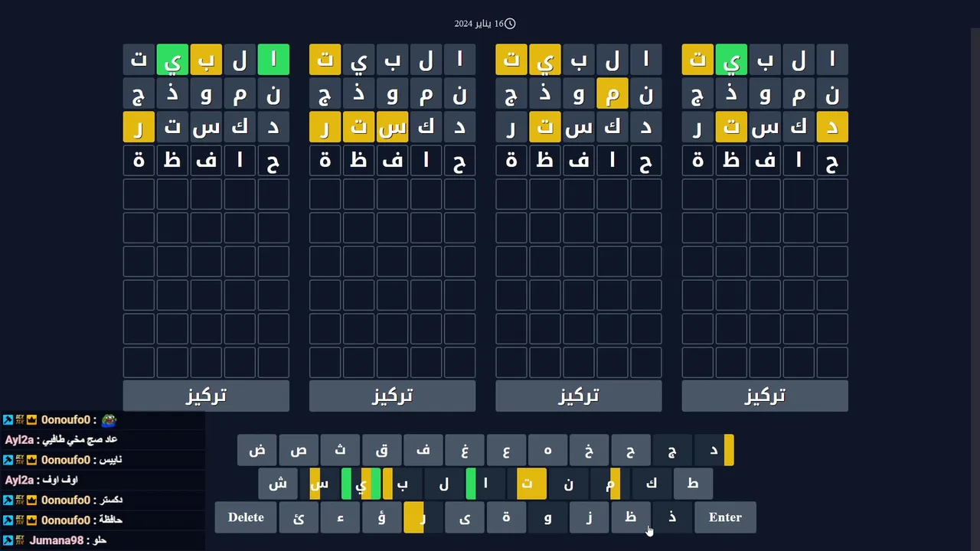Click the ؤ keyboard key
The height and width of the screenshot is (551, 980).
pyautogui.click(x=381, y=517)
